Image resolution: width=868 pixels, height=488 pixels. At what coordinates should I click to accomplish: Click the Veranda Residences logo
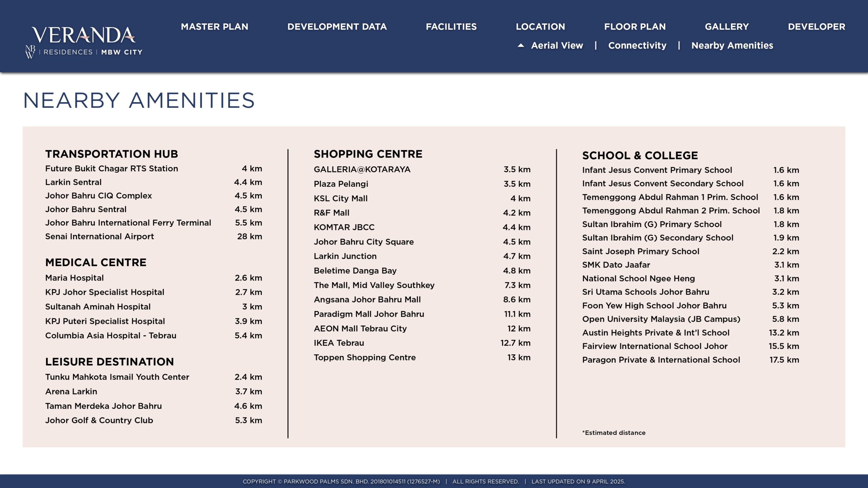coord(84,43)
